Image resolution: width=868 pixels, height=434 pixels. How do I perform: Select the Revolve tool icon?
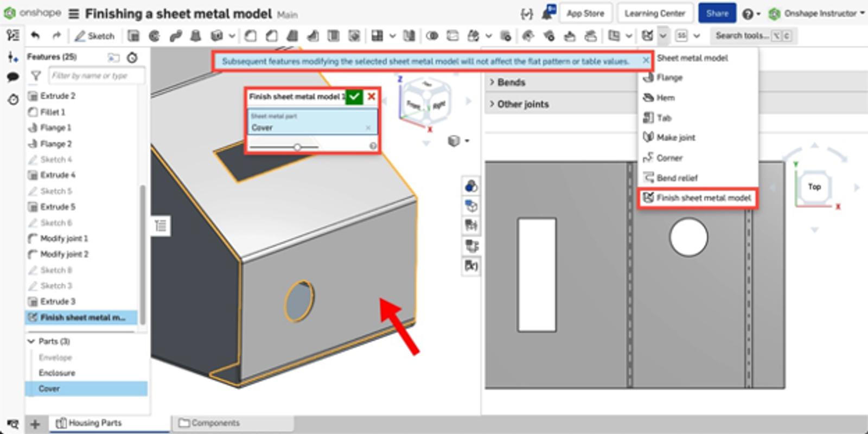pyautogui.click(x=155, y=36)
